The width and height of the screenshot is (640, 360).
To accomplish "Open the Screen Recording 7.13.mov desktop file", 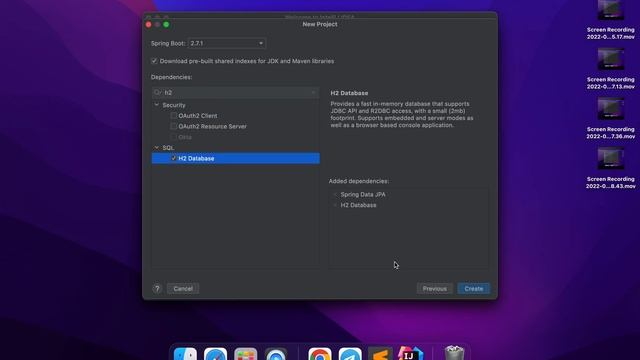I will click(611, 69).
